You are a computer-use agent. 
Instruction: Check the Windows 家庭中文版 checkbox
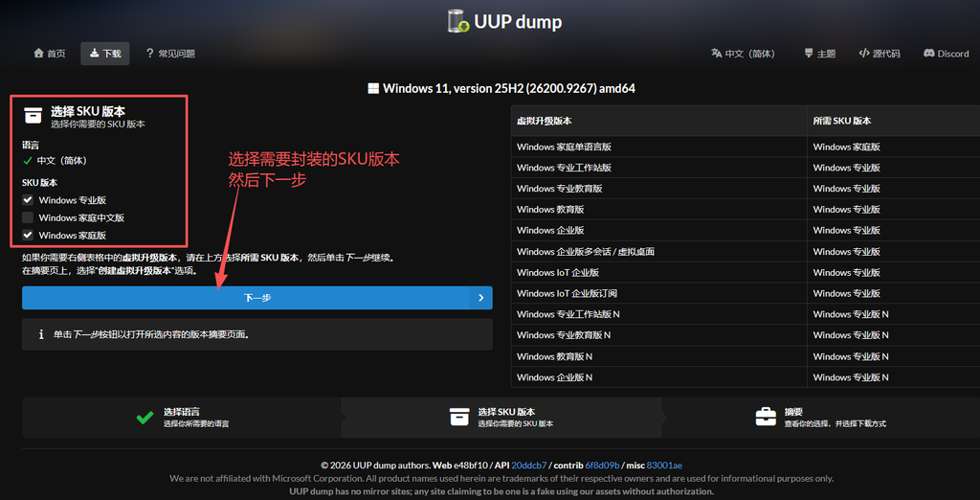[x=28, y=217]
